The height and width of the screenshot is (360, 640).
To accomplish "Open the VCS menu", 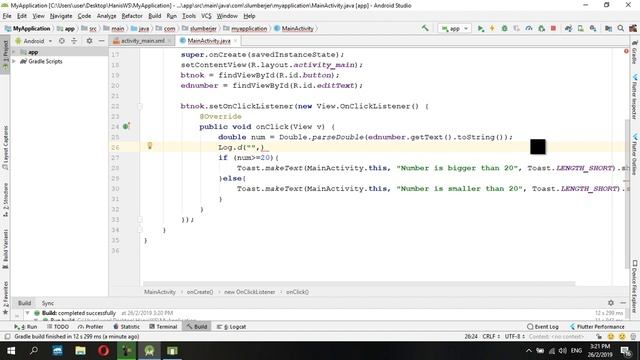I will point(206,16).
